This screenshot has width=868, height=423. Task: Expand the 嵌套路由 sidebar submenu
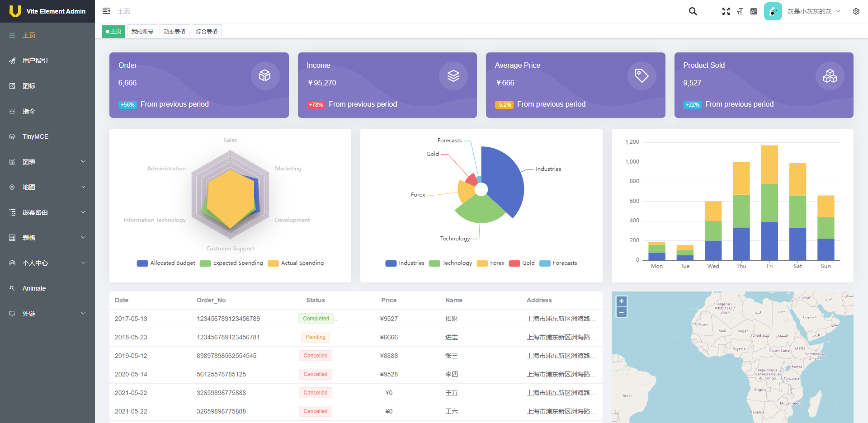pyautogui.click(x=47, y=212)
